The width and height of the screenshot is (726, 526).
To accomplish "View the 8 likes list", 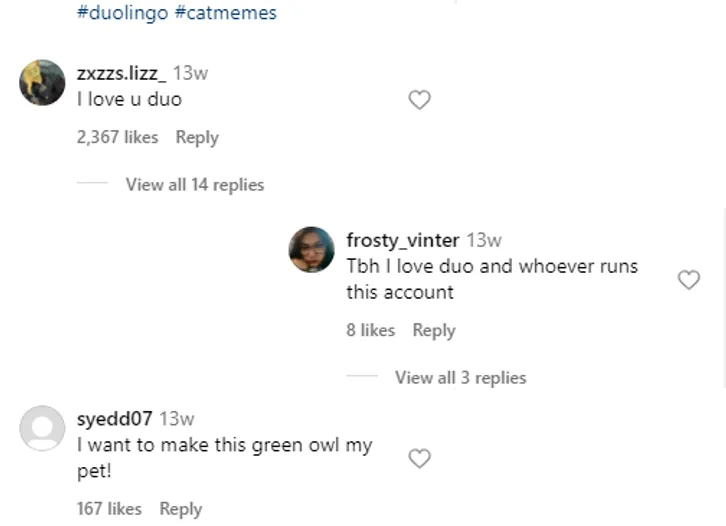I will tap(370, 331).
